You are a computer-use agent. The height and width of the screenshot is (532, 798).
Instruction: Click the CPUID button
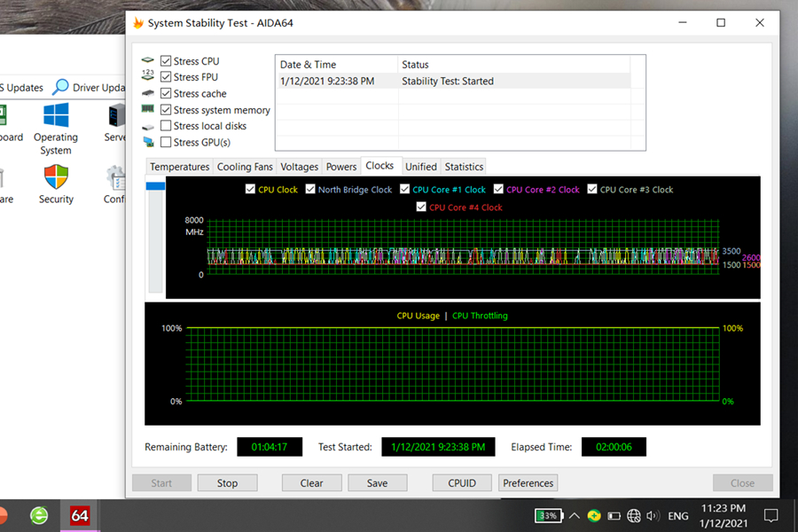[462, 483]
